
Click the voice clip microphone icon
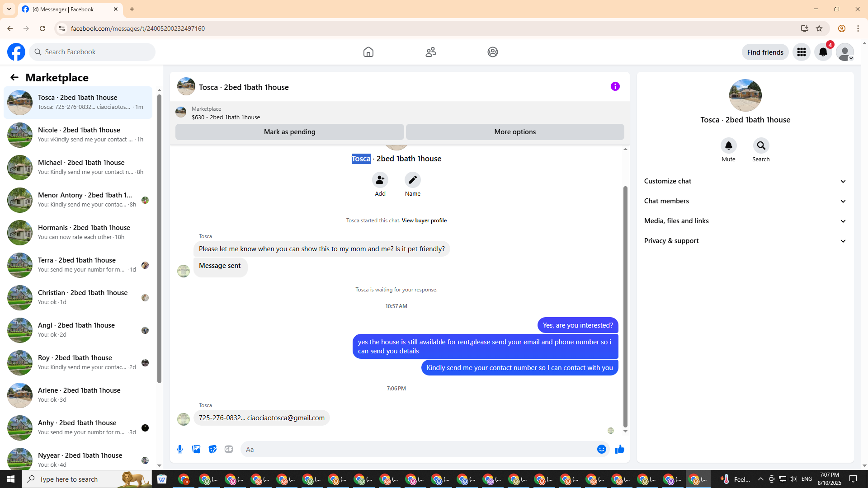[180, 449]
